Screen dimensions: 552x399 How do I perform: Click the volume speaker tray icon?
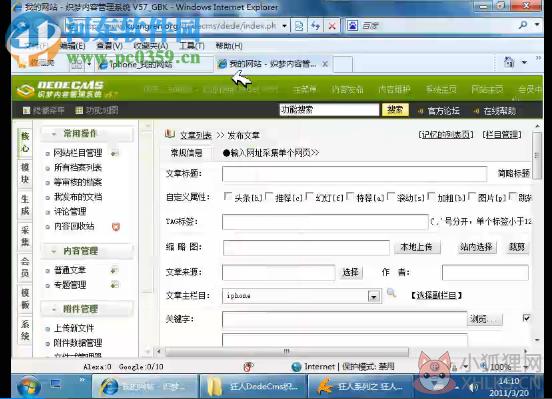(474, 387)
